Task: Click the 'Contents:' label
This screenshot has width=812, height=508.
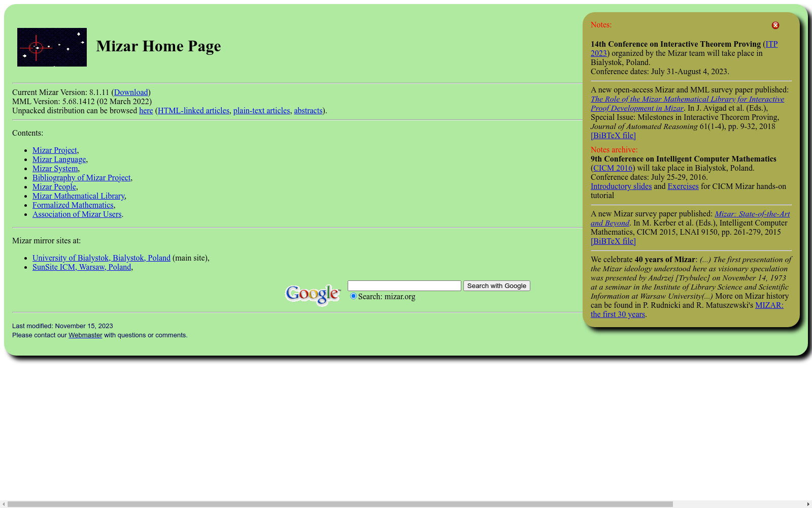Action: tap(27, 133)
